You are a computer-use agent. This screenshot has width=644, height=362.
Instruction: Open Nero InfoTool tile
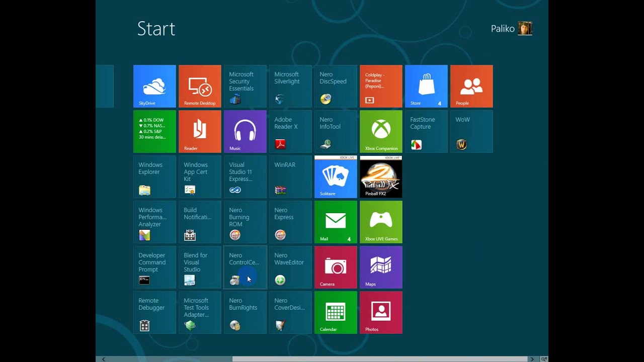tap(336, 131)
